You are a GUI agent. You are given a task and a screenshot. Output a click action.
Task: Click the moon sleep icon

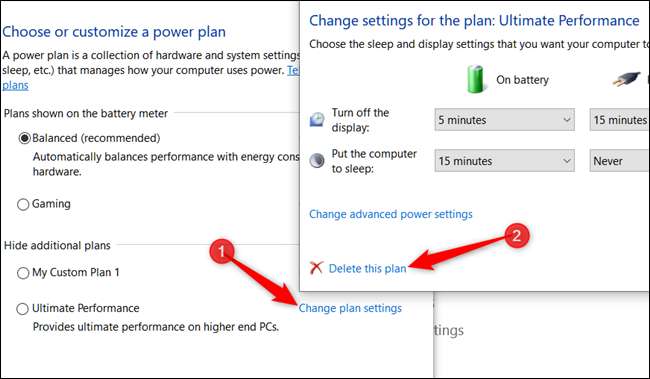tap(317, 160)
